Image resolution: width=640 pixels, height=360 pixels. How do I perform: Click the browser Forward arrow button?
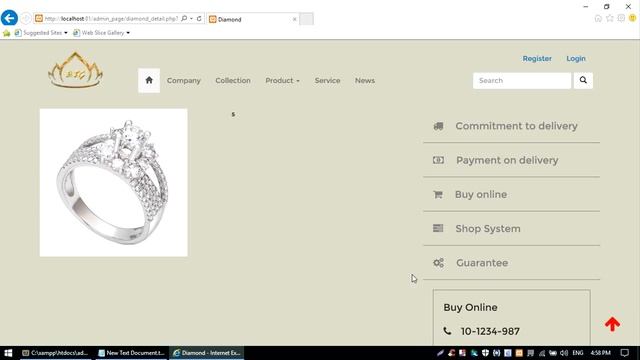coord(26,18)
